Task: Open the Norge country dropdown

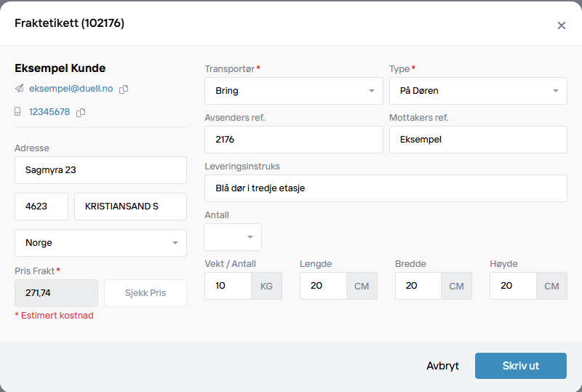Action: click(x=100, y=243)
